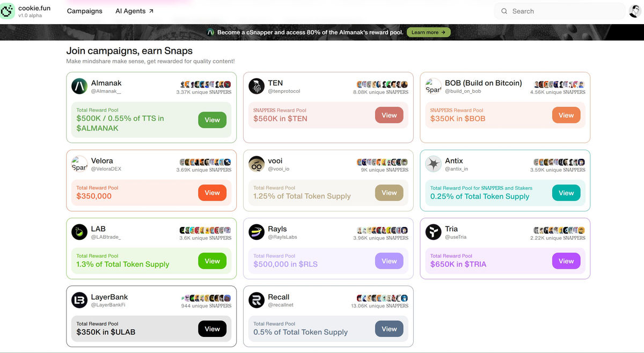The height and width of the screenshot is (353, 644).
Task: View the Recall campaign
Action: click(389, 329)
